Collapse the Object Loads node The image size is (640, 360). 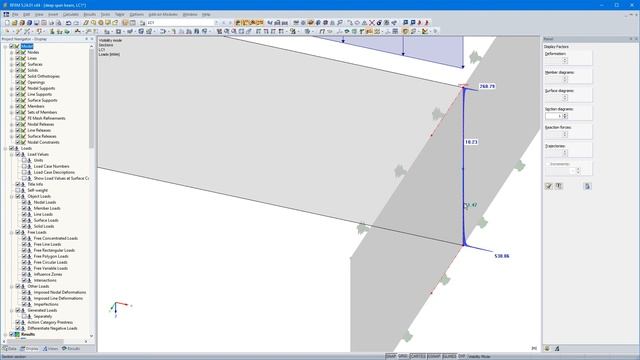tap(11, 196)
